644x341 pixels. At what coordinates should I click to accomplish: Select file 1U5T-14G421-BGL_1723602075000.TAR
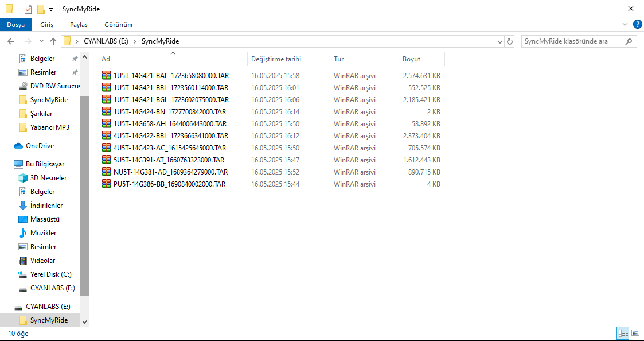pyautogui.click(x=171, y=99)
